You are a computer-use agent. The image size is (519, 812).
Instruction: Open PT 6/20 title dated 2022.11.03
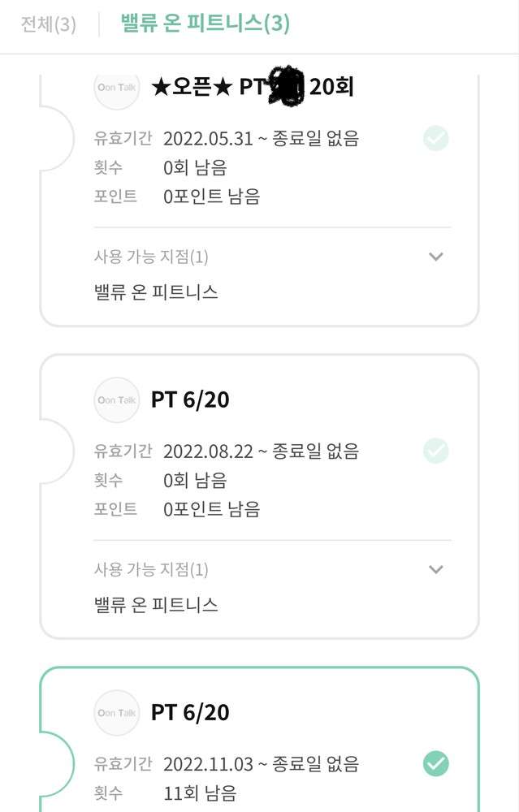click(190, 712)
